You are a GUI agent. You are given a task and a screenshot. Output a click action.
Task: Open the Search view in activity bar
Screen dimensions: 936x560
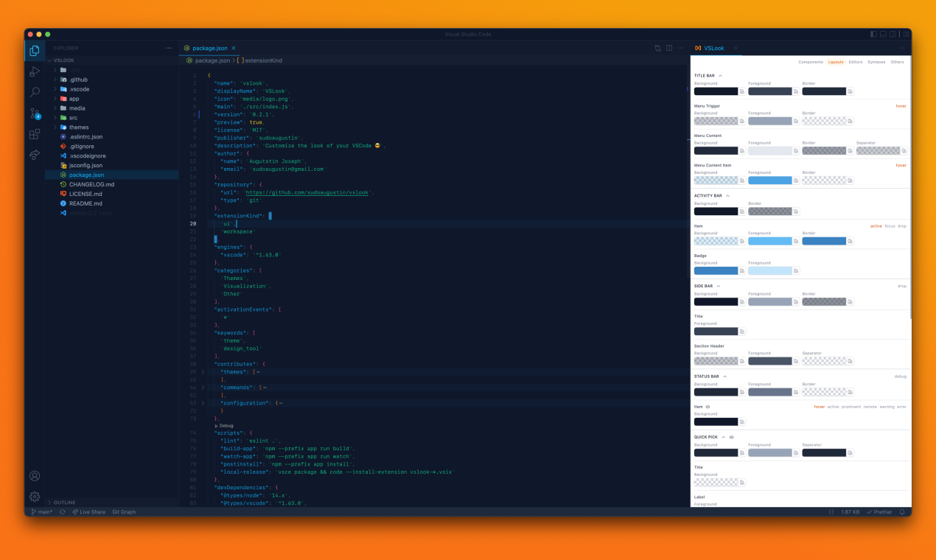coord(35,92)
